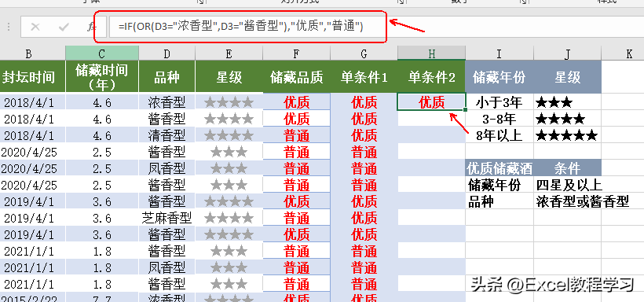
Task: Select the three-star cell beside 小于3年
Action: (567, 102)
